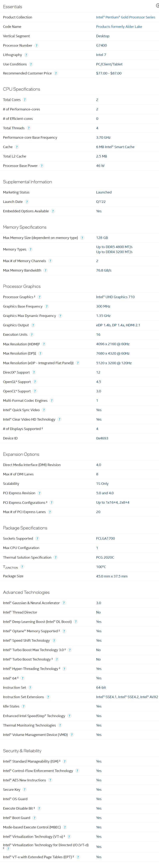Open tooltip for PCI Express Revision
The width and height of the screenshot is (159, 868).
pos(39,493)
